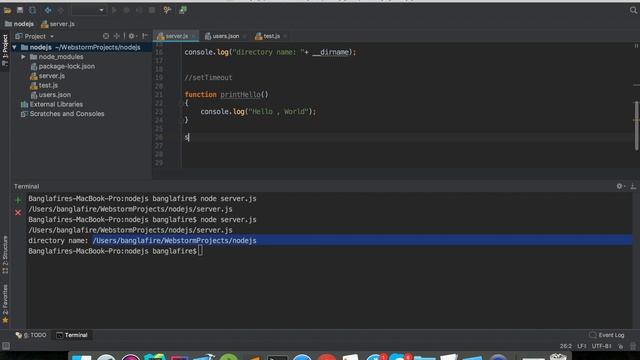Image resolution: width=640 pixels, height=360 pixels.
Task: Click Collapse All in Project panel
Action: pyautogui.click(x=117, y=36)
